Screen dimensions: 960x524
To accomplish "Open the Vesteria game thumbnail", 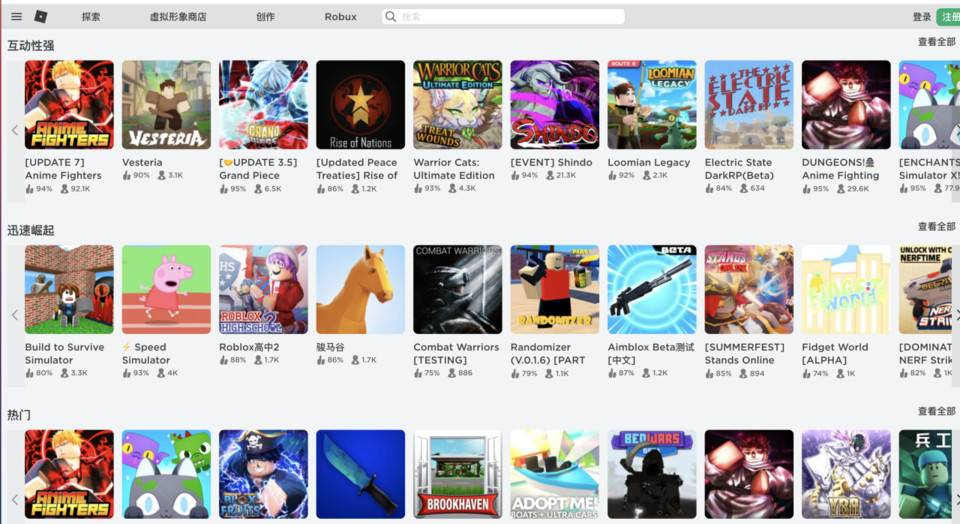I will 166,105.
